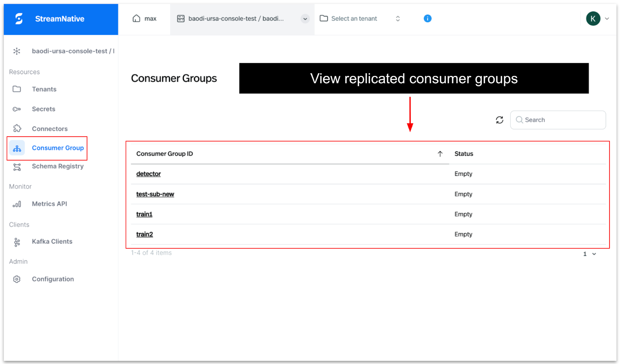Open Secrets via its key icon
Image resolution: width=620 pixels, height=364 pixels.
pyautogui.click(x=17, y=109)
